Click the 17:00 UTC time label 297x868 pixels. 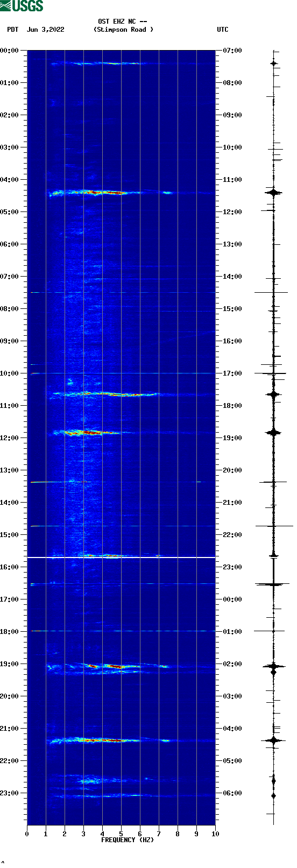tap(232, 373)
